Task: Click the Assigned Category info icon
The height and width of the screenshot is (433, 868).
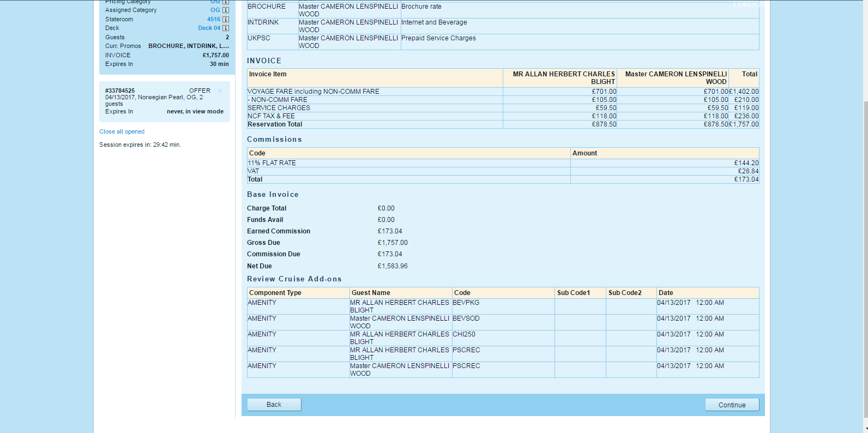Action: [x=226, y=10]
